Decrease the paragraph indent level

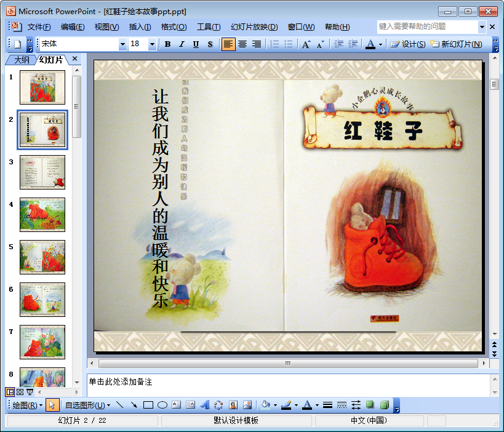pyautogui.click(x=339, y=44)
